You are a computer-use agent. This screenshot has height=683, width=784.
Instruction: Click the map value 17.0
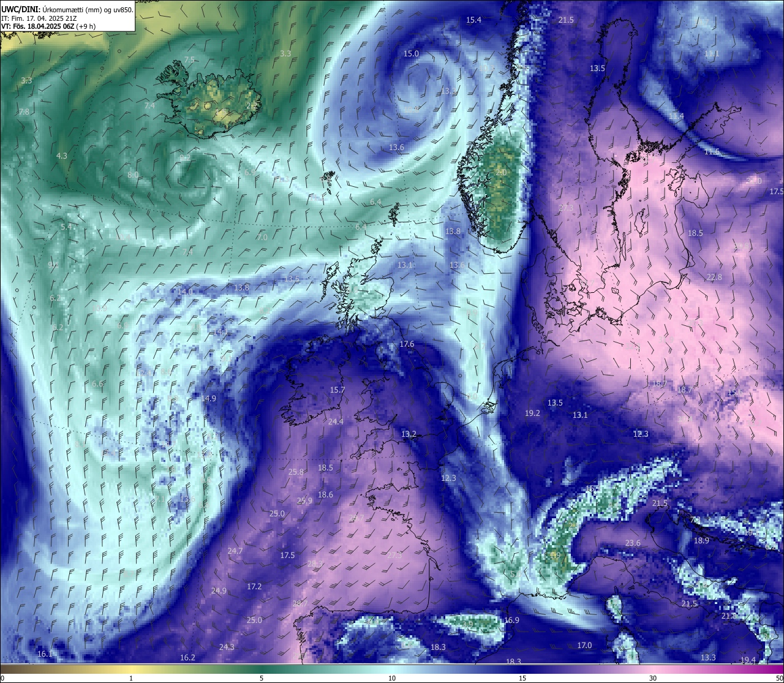[584, 646]
